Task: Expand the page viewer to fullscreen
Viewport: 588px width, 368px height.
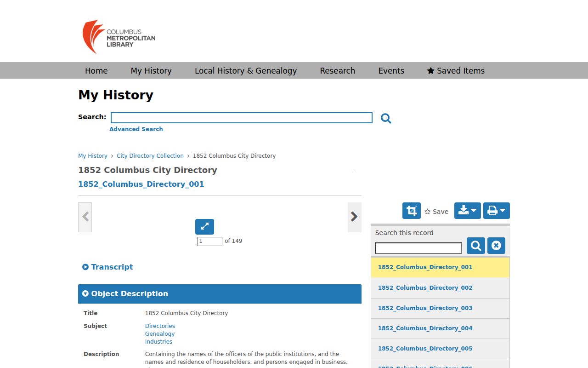Action: point(204,226)
